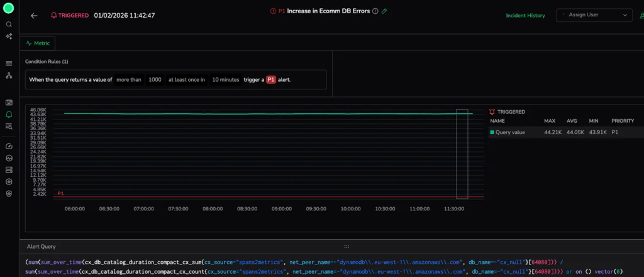The width and height of the screenshot is (644, 277).
Task: Click the dashboard grid icon in sidebar
Action: (x=9, y=103)
